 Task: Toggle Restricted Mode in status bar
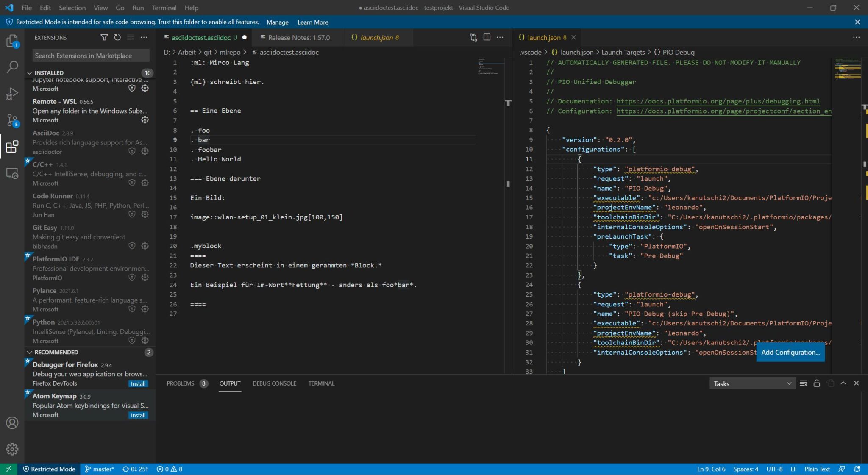(x=49, y=469)
